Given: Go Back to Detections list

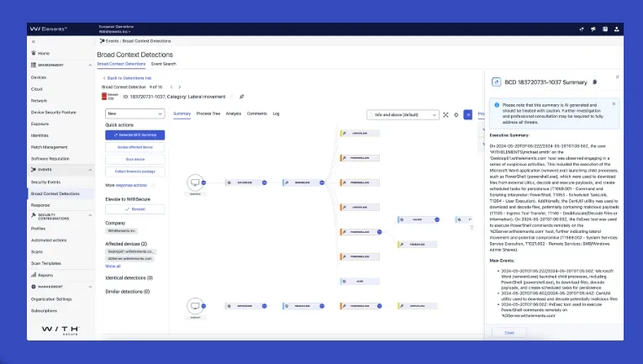Looking at the screenshot, I should pyautogui.click(x=127, y=78).
